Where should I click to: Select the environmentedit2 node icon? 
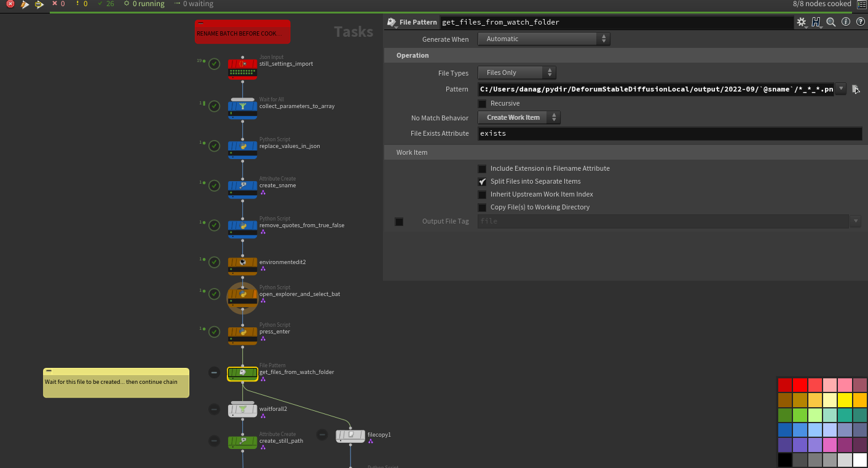243,265
